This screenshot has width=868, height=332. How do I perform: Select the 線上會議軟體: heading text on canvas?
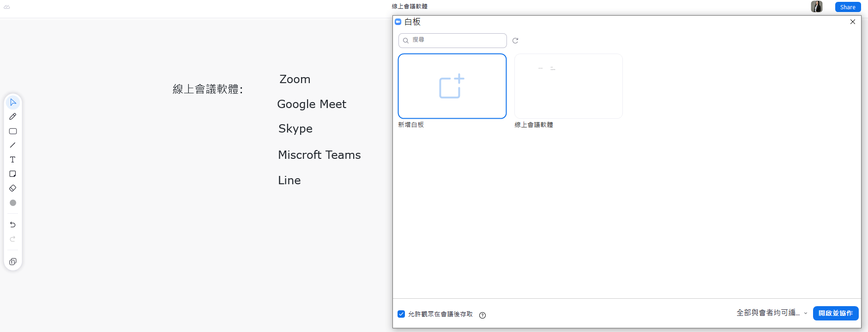208,89
